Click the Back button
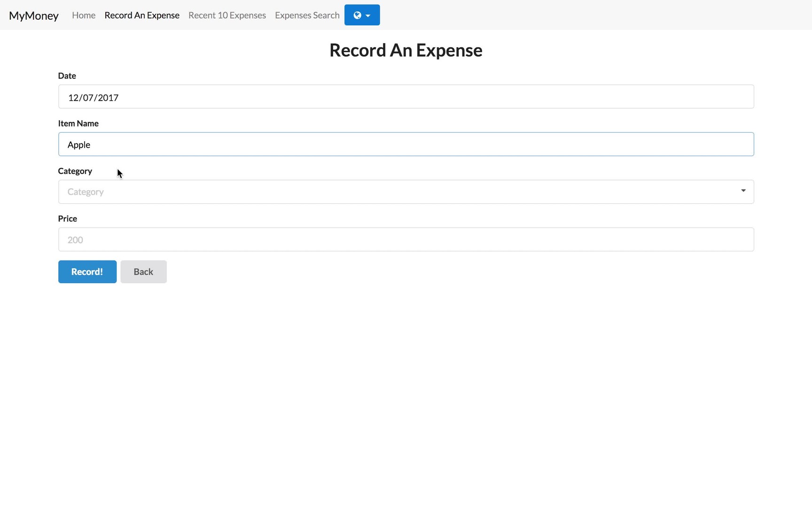Image resolution: width=812 pixels, height=508 pixels. click(x=143, y=272)
